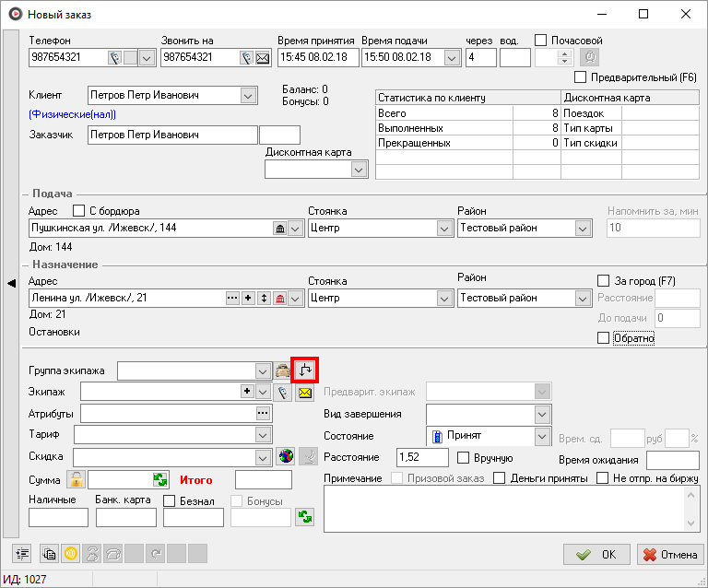The width and height of the screenshot is (708, 588).
Task: Expand the Группа экипажа dropdown
Action: pyautogui.click(x=263, y=370)
